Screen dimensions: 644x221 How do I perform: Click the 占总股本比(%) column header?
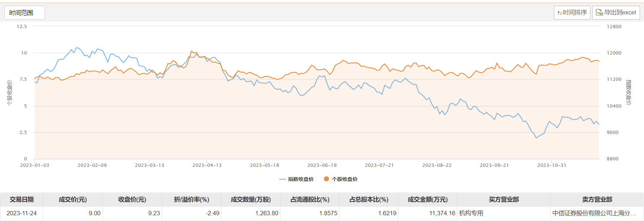[x=369, y=200]
